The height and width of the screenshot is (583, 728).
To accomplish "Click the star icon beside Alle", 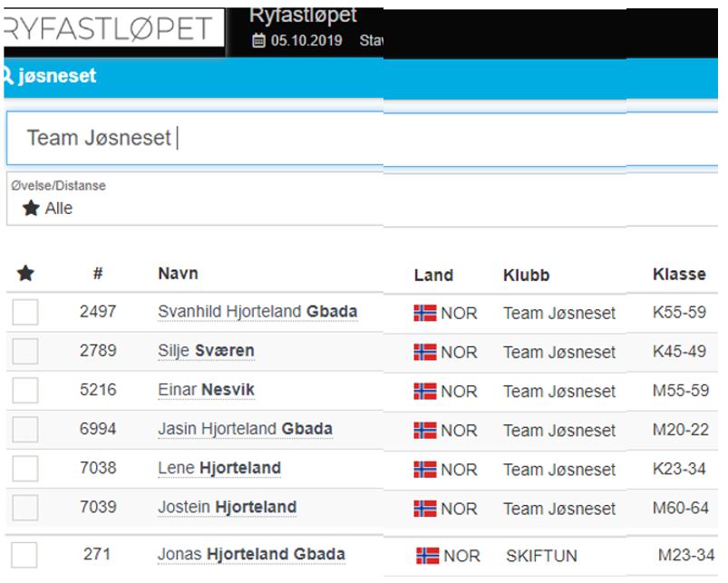I will click(31, 208).
